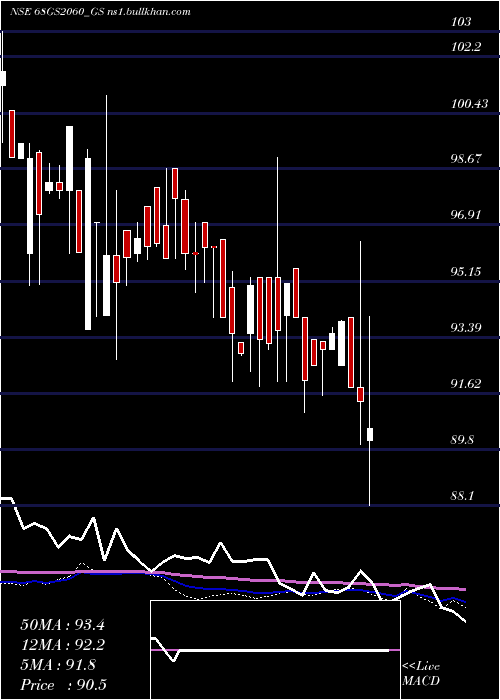Select the 89.8 price level label
Image resolution: width=500 pixels, height=700 pixels.
point(462,440)
